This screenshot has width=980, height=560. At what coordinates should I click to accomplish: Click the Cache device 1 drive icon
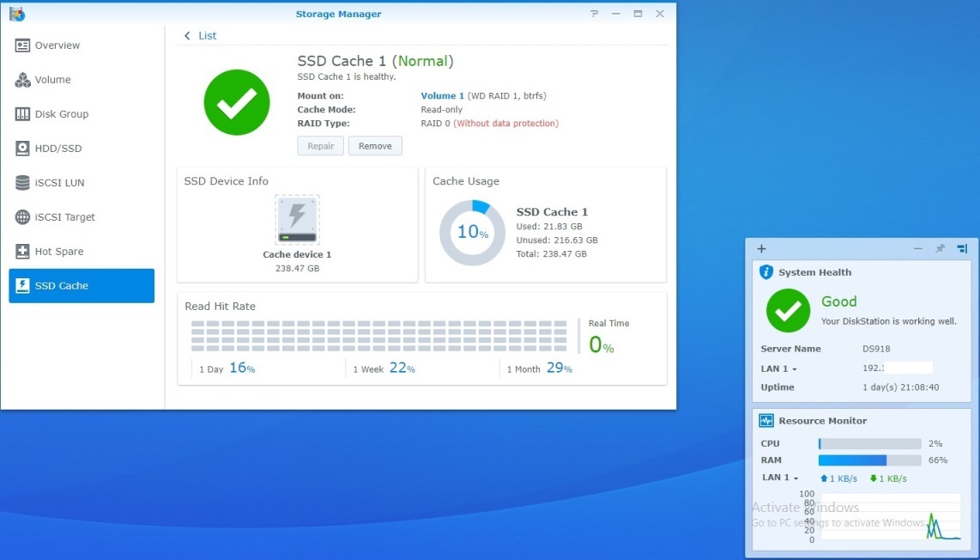tap(297, 220)
